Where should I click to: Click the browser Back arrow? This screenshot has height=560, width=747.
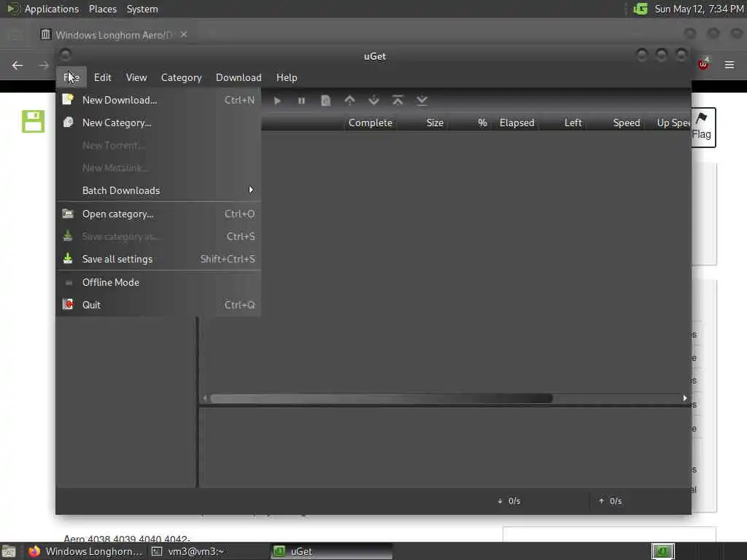point(18,65)
